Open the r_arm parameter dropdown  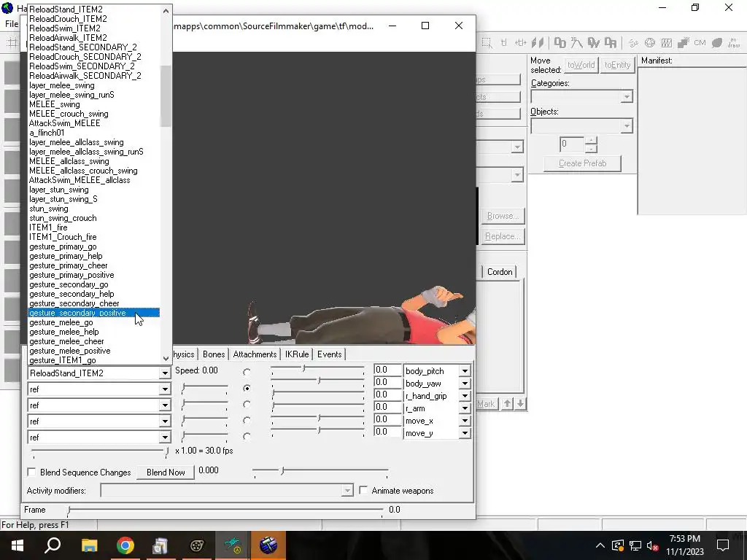coord(465,408)
